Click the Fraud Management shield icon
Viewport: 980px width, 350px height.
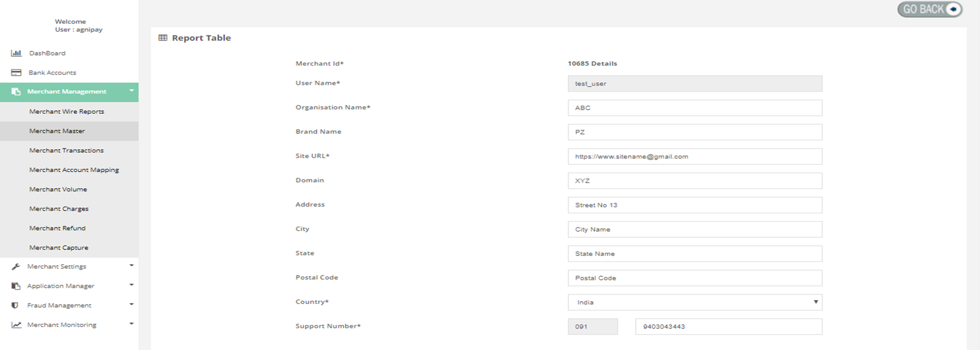[15, 305]
